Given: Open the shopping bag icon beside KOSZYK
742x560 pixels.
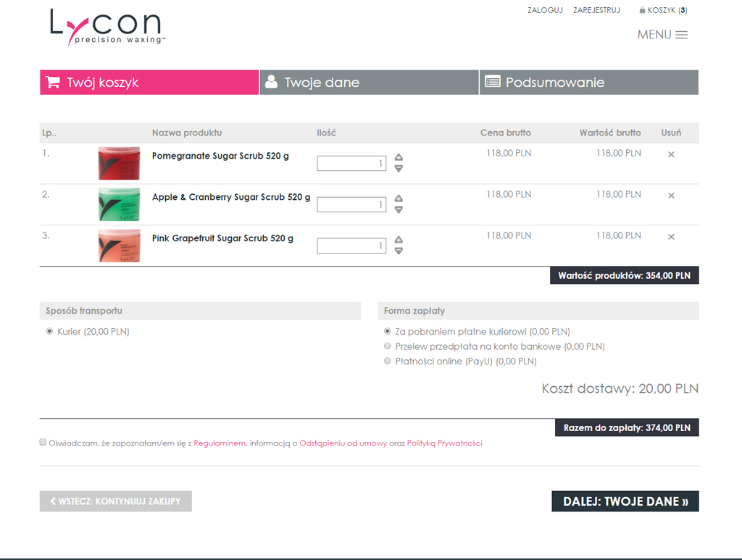Looking at the screenshot, I should pos(642,10).
